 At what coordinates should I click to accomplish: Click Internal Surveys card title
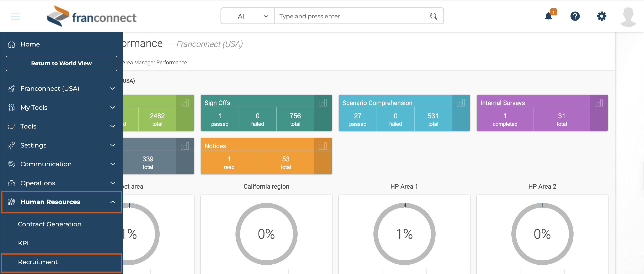(502, 103)
